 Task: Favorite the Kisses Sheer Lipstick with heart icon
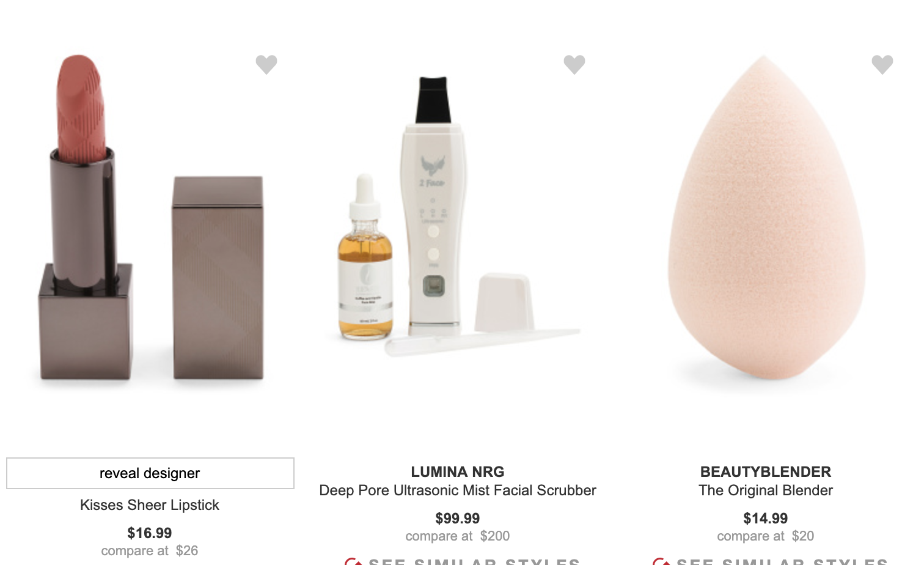(x=266, y=64)
